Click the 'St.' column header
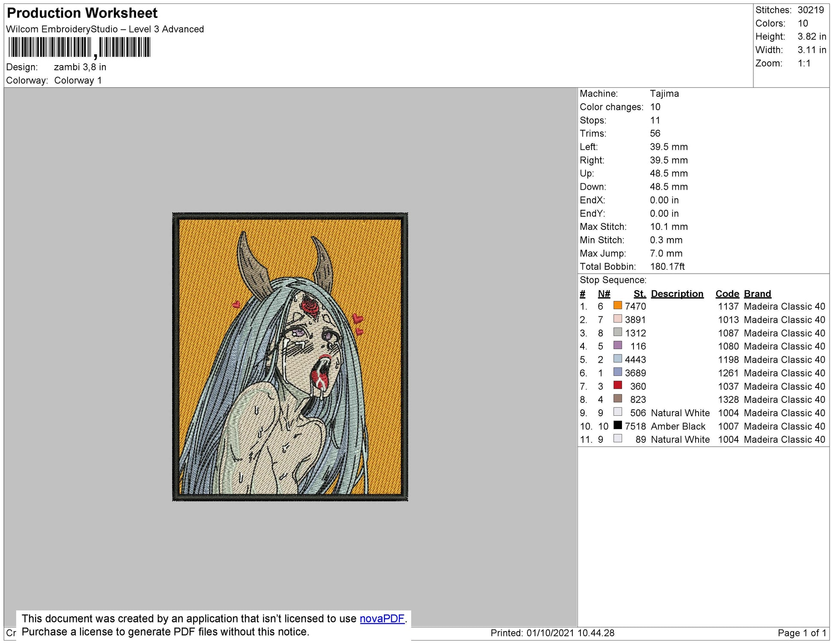 coord(640,294)
